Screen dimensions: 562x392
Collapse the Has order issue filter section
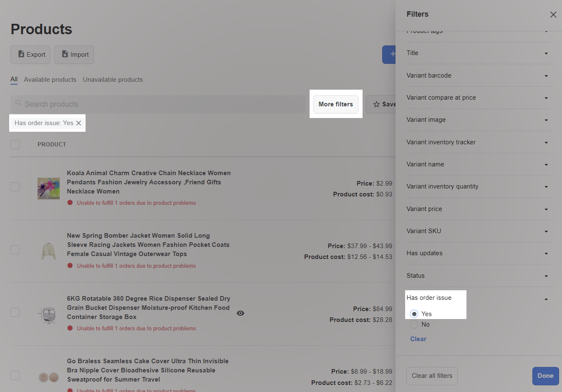click(x=546, y=299)
